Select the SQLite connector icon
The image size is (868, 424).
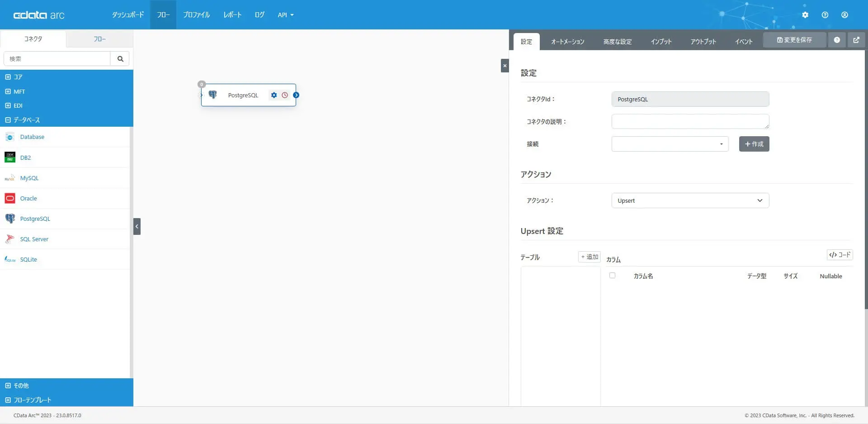click(10, 259)
